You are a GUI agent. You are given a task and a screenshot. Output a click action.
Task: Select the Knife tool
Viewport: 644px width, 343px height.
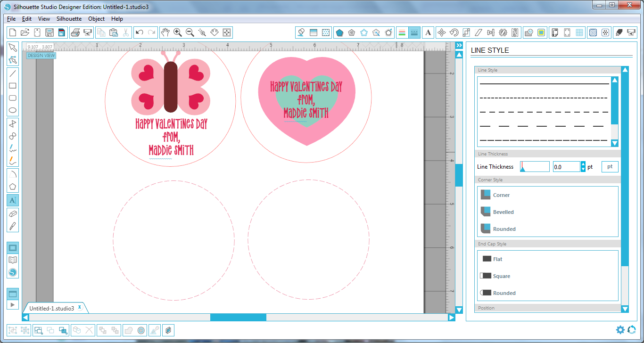tap(13, 226)
